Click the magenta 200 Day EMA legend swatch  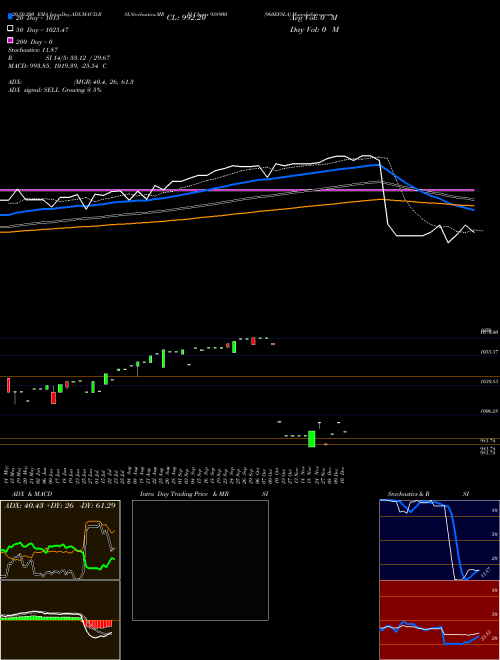click(10, 40)
